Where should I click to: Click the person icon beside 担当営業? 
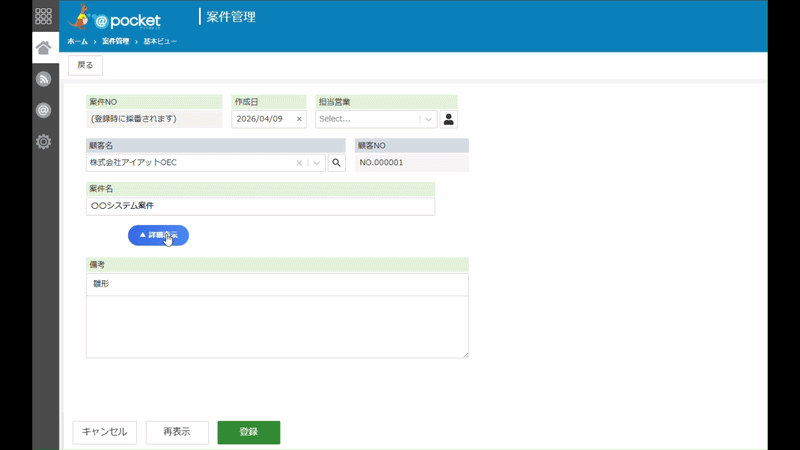(x=448, y=119)
